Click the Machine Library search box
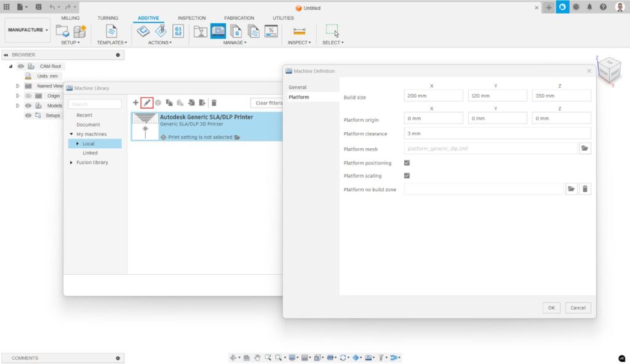Viewport: 630px width, 364px height. tap(95, 104)
